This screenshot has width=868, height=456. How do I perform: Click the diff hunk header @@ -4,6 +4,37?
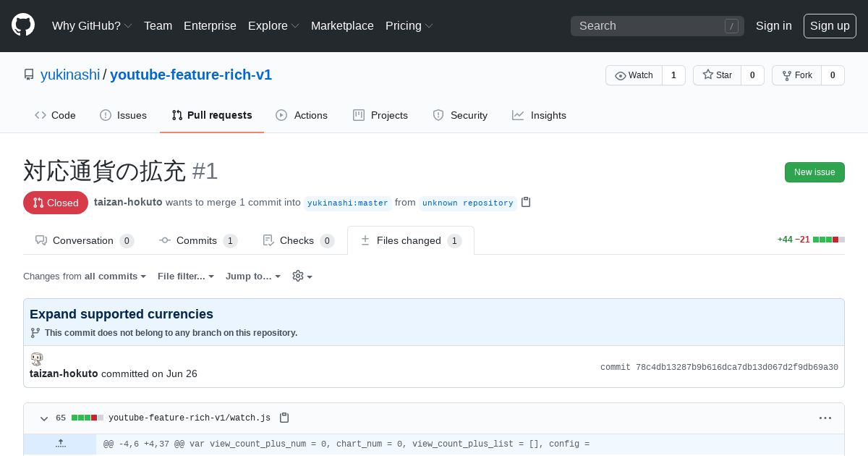(346, 444)
